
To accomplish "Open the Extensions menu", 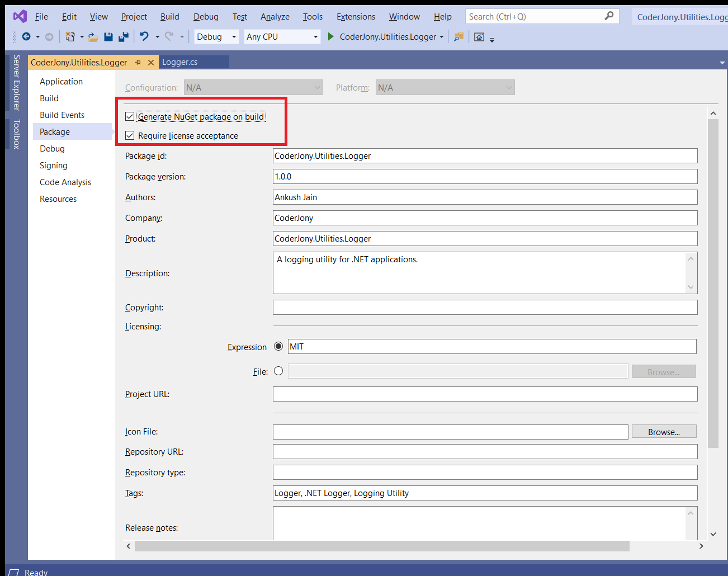I will (356, 16).
